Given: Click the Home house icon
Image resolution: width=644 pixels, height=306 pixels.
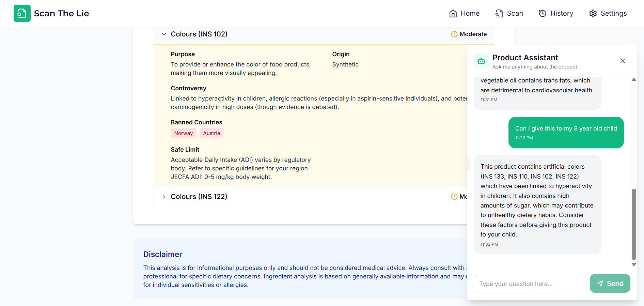Looking at the screenshot, I should coord(453,13).
